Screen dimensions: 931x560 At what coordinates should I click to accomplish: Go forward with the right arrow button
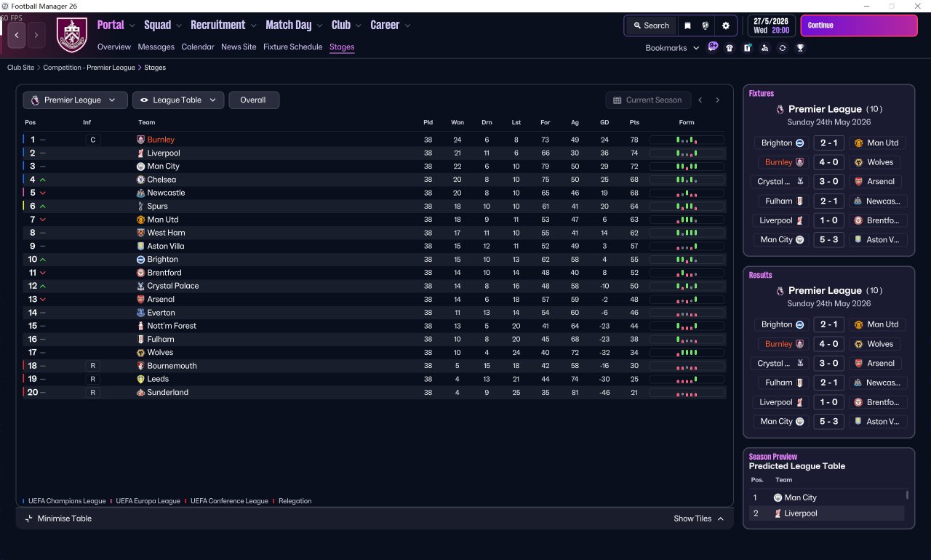[36, 34]
